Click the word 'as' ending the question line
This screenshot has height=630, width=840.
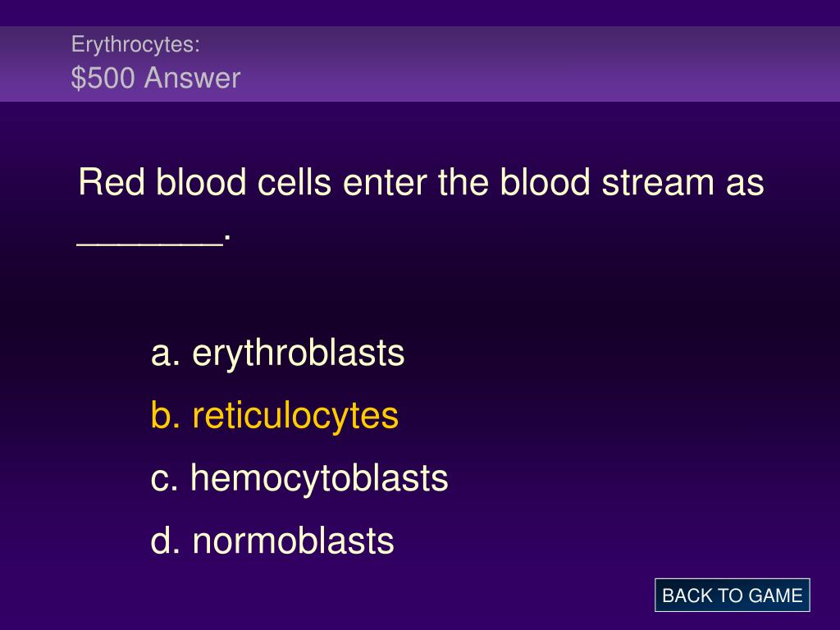point(745,184)
